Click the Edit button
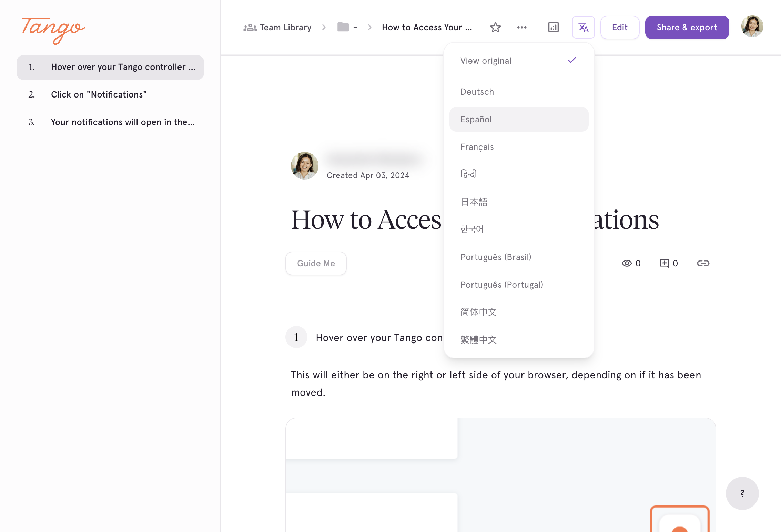 pyautogui.click(x=620, y=27)
